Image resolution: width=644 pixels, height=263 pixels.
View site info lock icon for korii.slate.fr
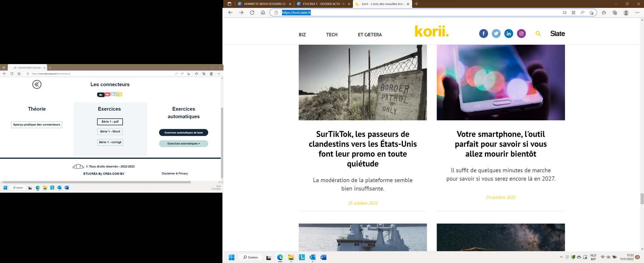[276, 12]
